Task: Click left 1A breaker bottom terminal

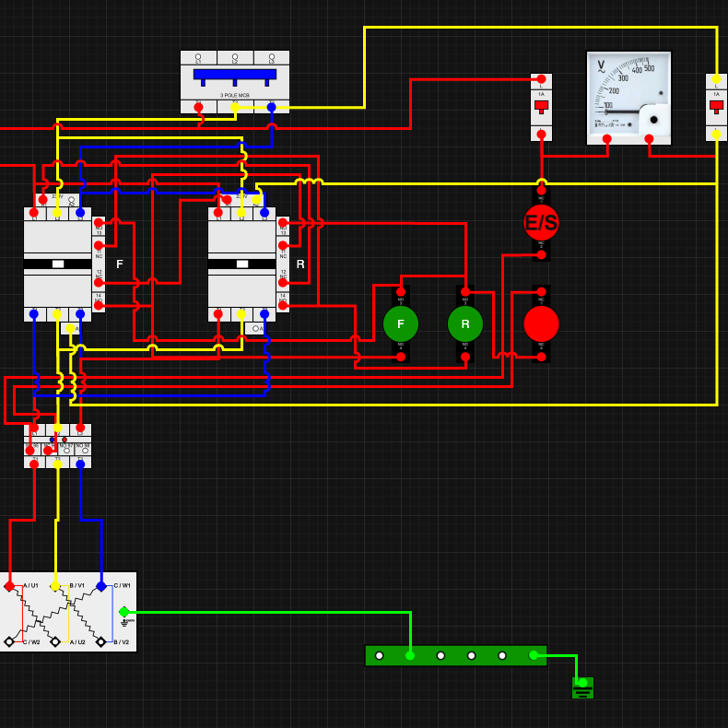Action: tap(541, 135)
